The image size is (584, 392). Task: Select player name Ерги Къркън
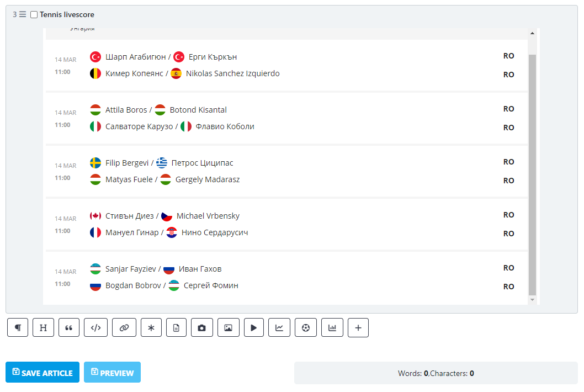point(213,57)
